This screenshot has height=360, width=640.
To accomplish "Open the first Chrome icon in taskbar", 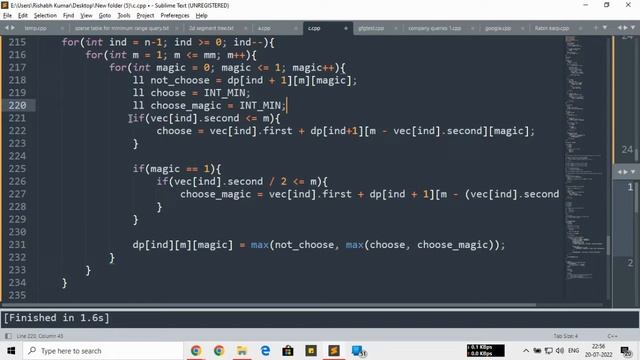I will click(196, 351).
